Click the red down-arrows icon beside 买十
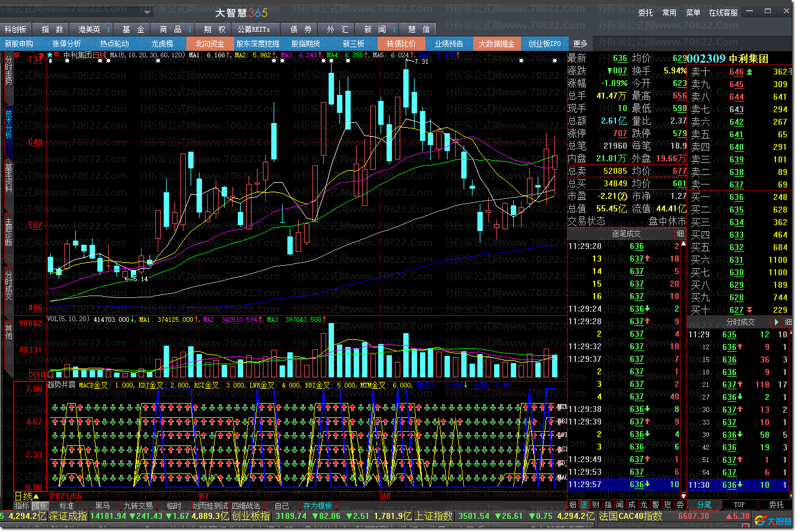This screenshot has width=797, height=532. [x=750, y=310]
